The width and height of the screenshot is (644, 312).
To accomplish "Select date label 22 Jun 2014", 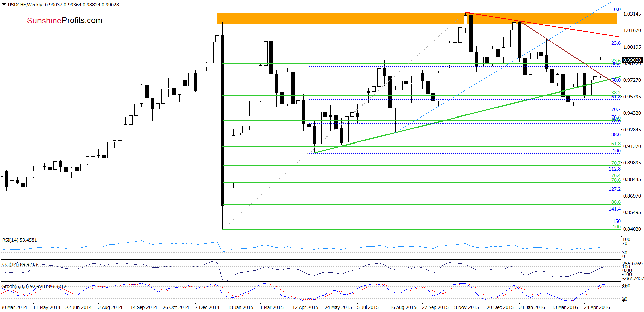I will click(79, 307).
